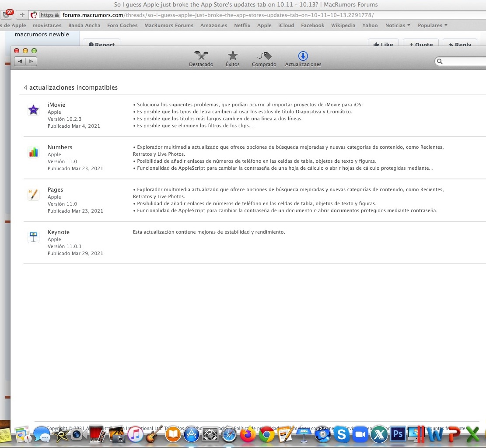Launch Photoshop from the Dock

click(398, 434)
